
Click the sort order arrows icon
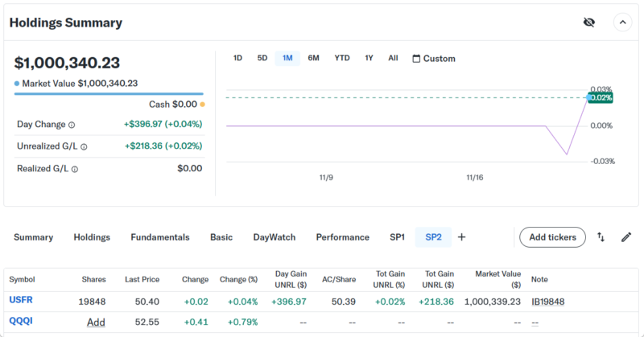pos(601,237)
